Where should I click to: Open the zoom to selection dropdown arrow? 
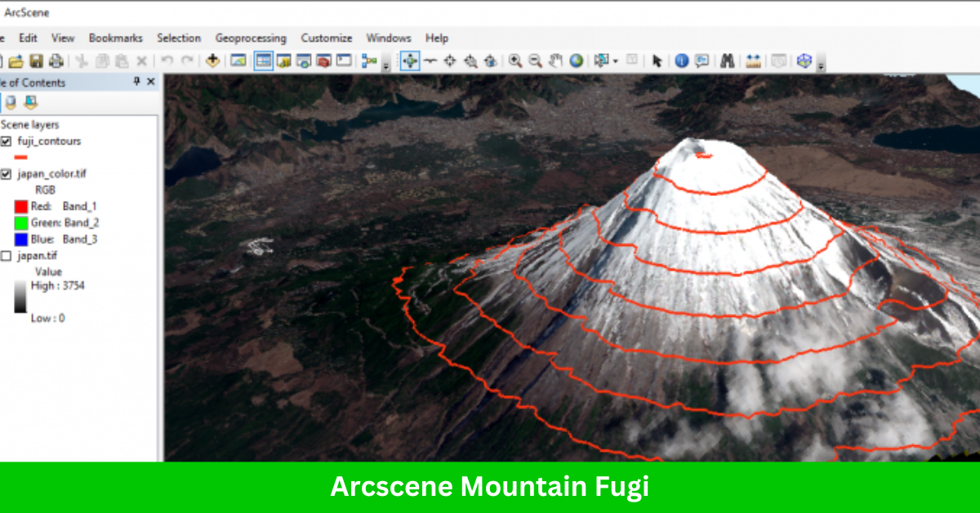pos(615,60)
